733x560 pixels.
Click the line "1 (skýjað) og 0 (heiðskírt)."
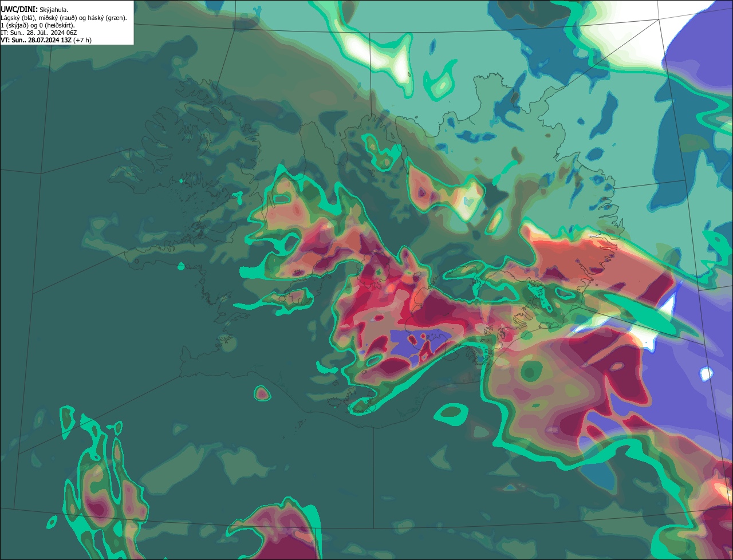tap(38, 25)
